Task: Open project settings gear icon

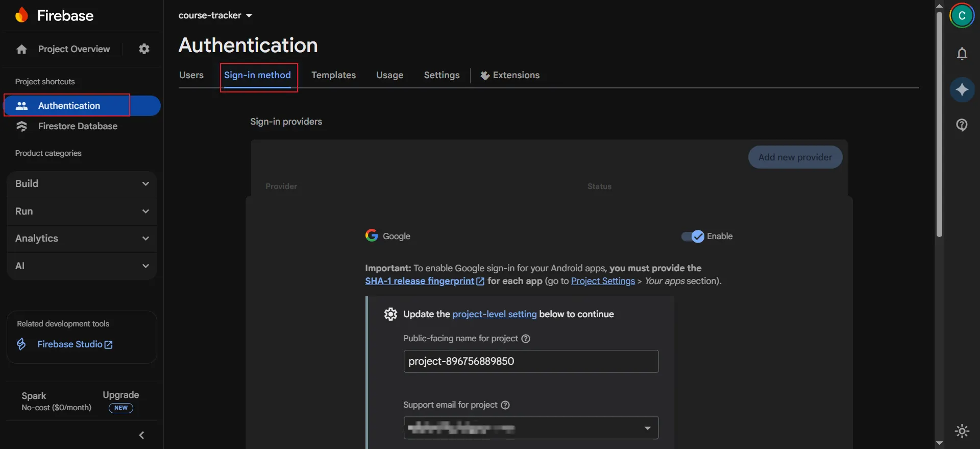Action: [x=144, y=49]
